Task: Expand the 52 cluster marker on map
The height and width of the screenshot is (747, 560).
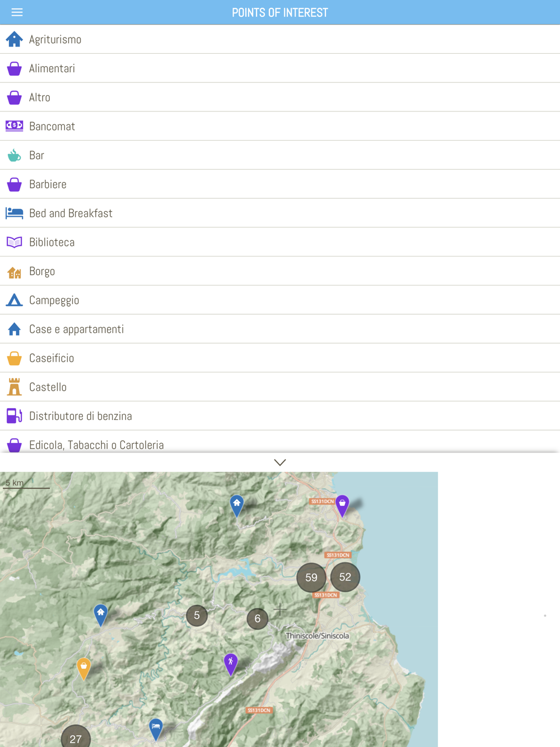Action: [x=345, y=577]
